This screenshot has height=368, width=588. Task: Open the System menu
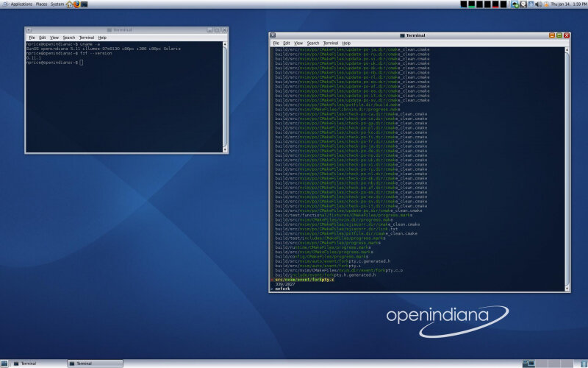coord(57,4)
